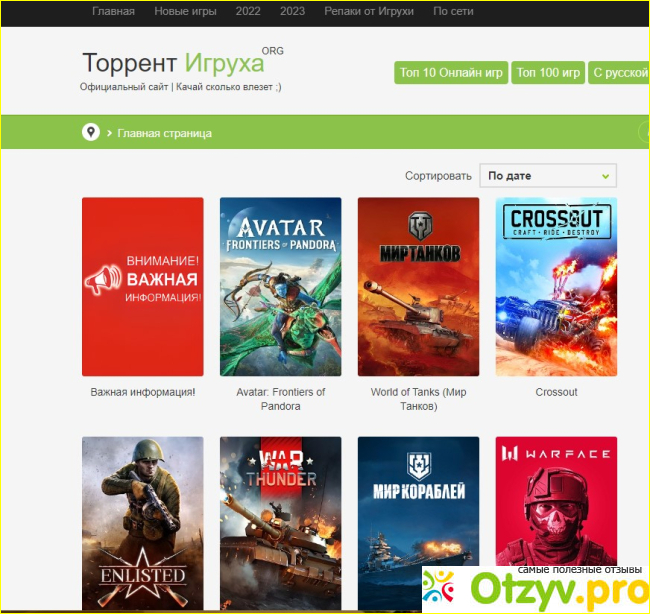Open the Главная страница breadcrumb link
This screenshot has height=614, width=650.
(165, 133)
